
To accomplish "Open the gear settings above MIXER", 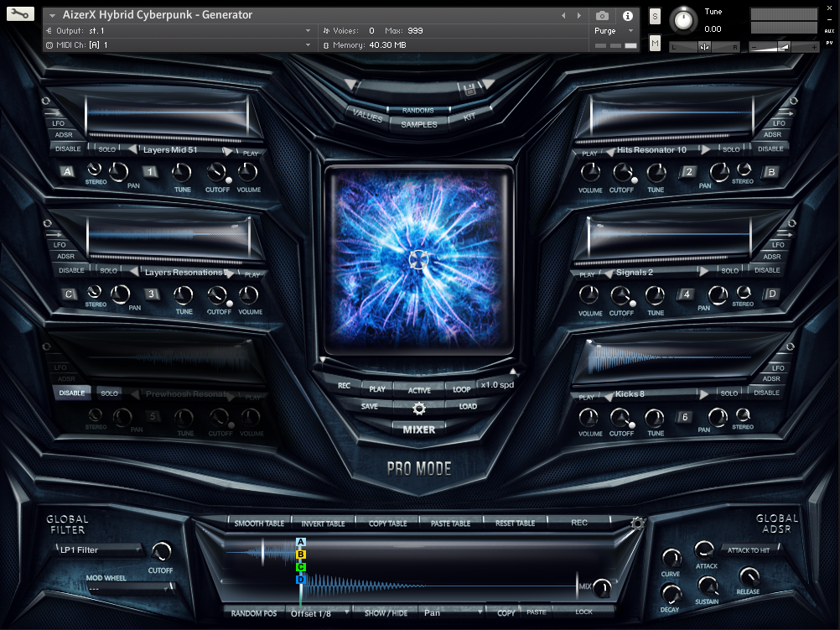I will (x=419, y=409).
